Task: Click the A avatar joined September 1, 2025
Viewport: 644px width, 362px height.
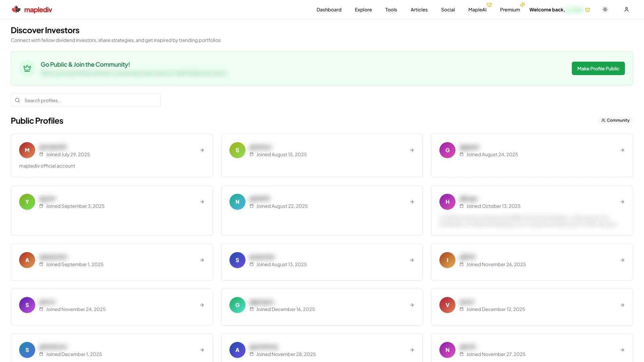Action: click(27, 260)
